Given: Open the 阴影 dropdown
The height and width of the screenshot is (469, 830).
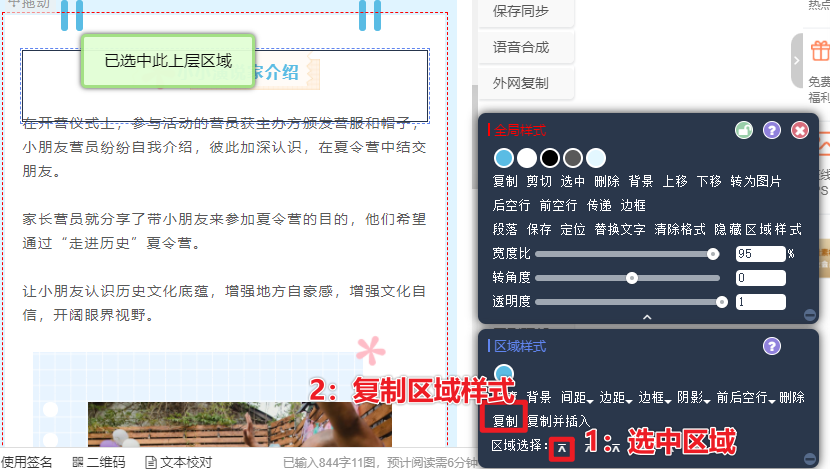Looking at the screenshot, I should click(x=693, y=397).
